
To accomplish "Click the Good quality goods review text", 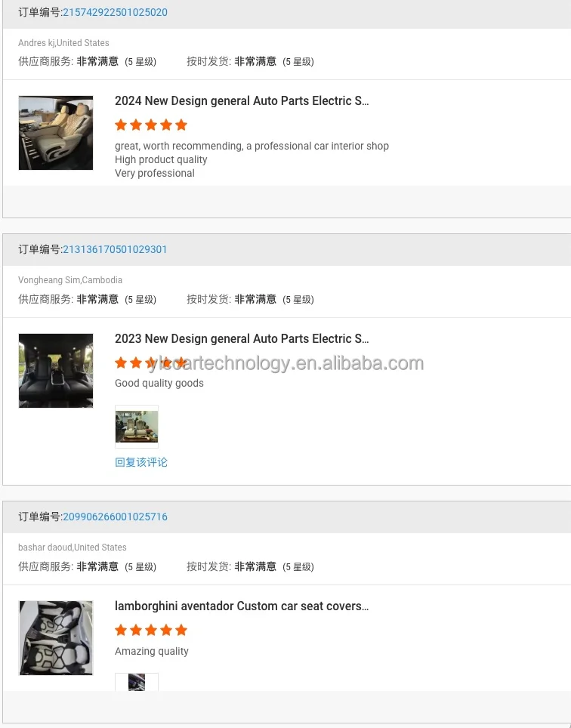I will (159, 383).
